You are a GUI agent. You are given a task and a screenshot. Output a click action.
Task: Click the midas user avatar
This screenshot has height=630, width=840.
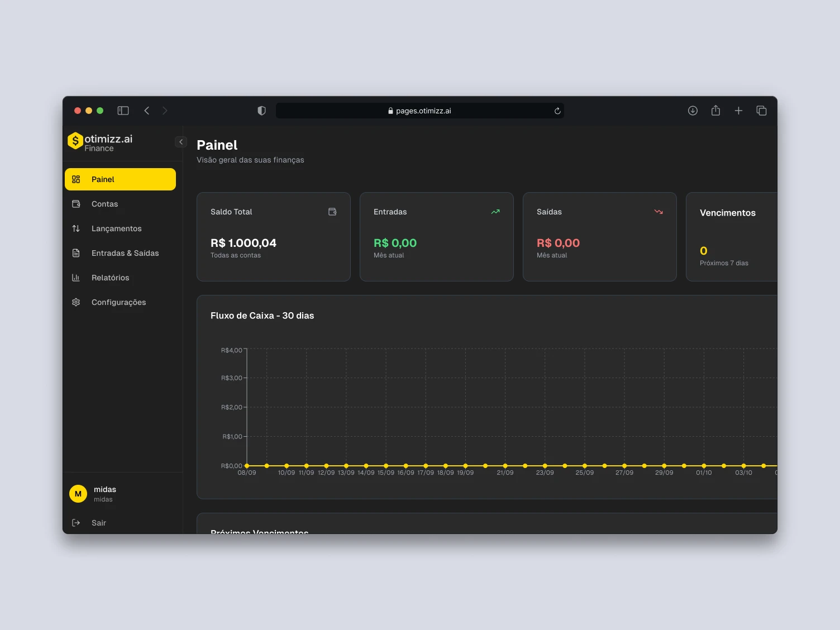click(x=78, y=494)
